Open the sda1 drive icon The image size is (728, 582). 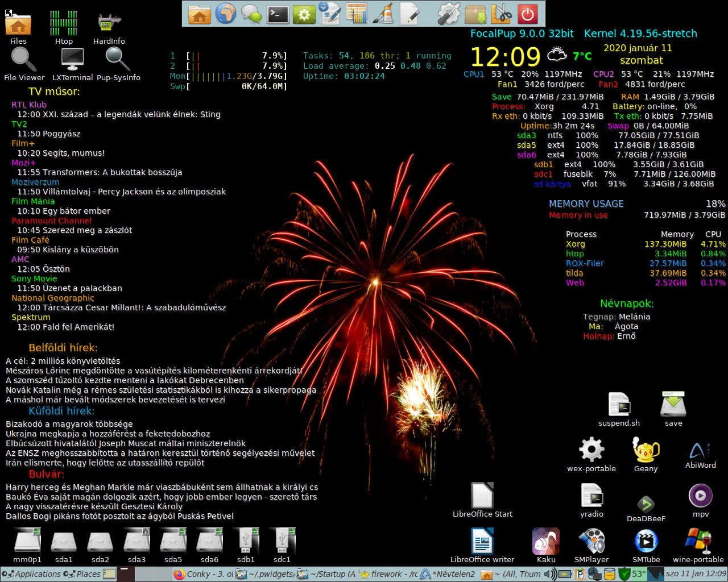click(x=64, y=546)
